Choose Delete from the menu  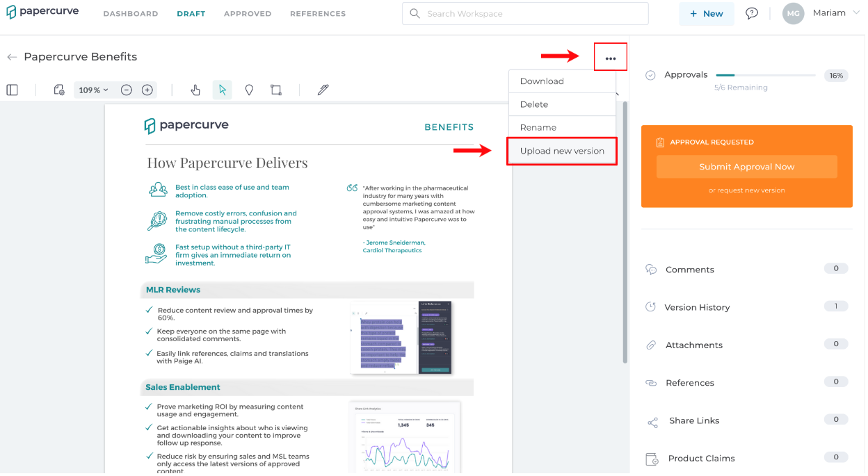tap(562, 104)
